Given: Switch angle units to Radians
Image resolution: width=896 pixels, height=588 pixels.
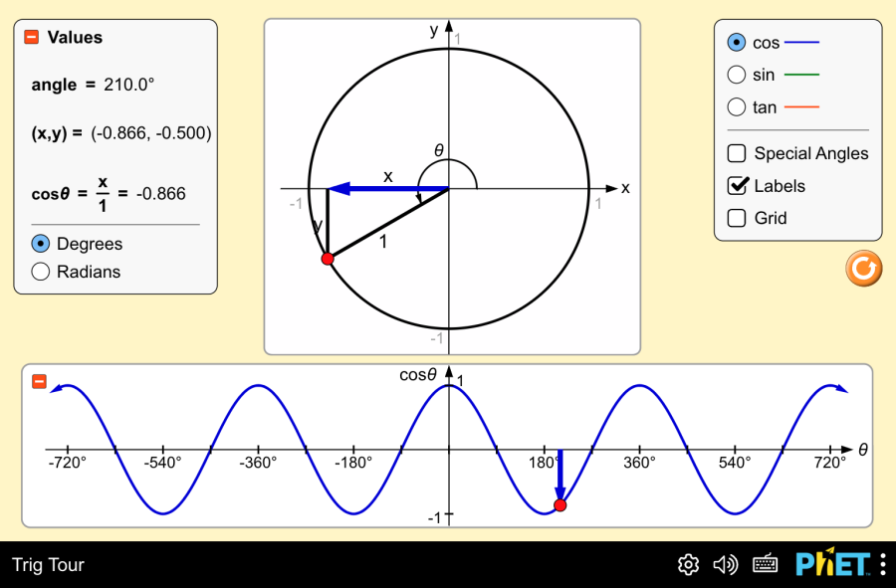Looking at the screenshot, I should [41, 272].
